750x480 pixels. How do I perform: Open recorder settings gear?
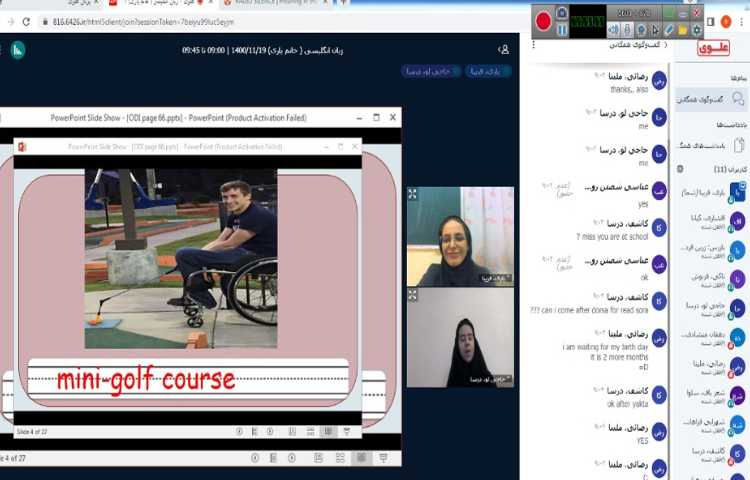point(696,30)
